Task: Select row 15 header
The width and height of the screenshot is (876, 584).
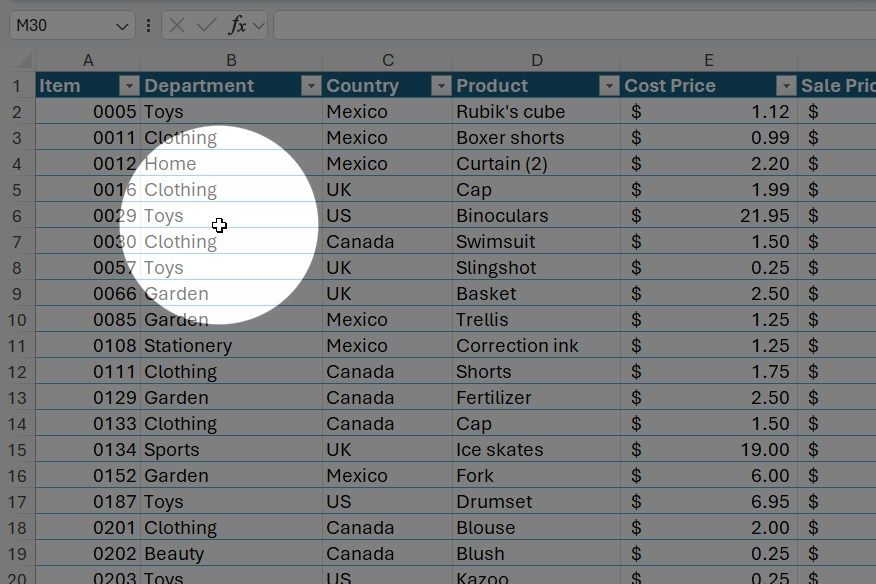Action: [x=17, y=450]
